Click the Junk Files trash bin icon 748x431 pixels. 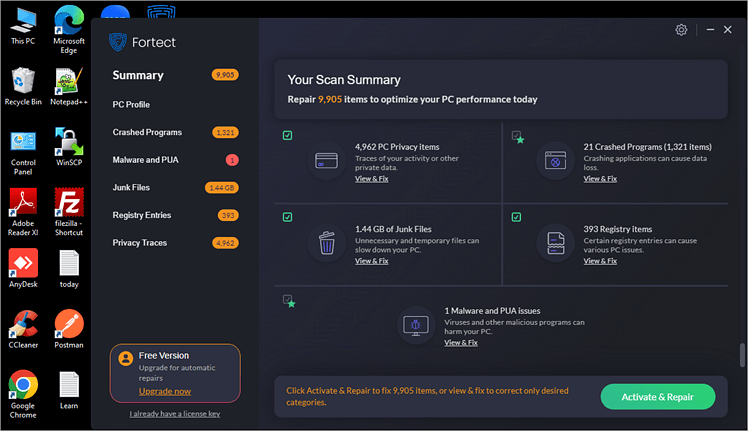pos(327,243)
